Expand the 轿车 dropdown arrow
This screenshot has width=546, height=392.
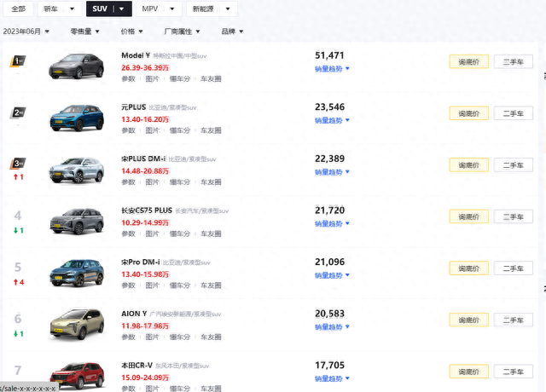tap(72, 9)
